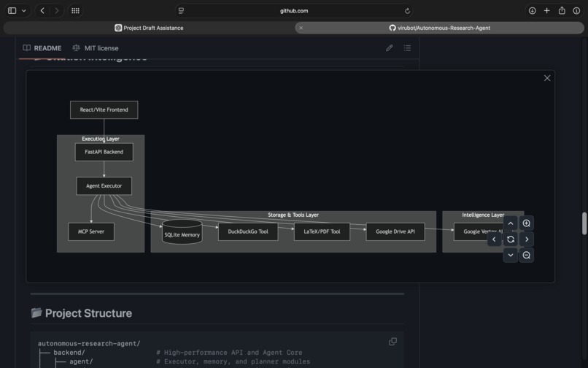Click the page reader icon in address bar
The width and height of the screenshot is (588, 368).
[x=181, y=11]
